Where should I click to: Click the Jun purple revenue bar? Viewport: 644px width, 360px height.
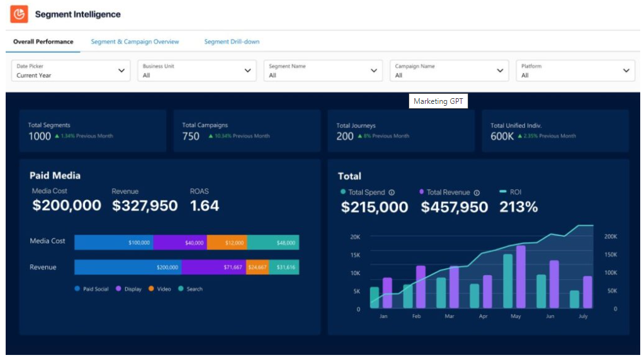click(554, 284)
